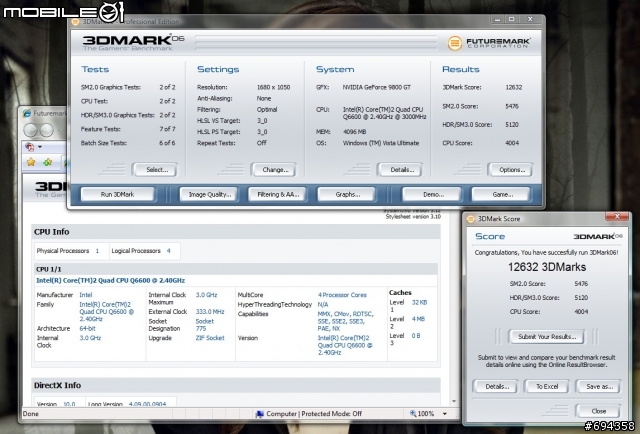Screen dimensions: 640x434
Task: Click the Windows (TM) Vista Ultimate OS text
Action: pos(381,143)
